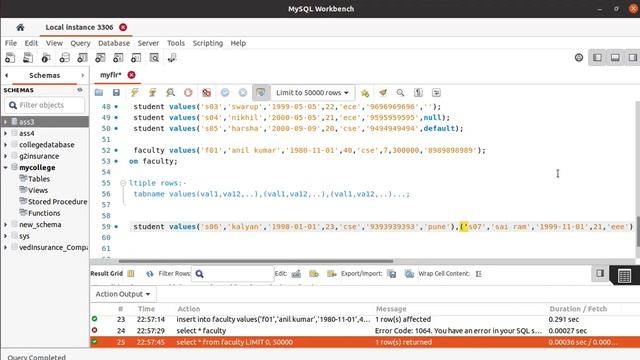The height and width of the screenshot is (360, 640).
Task: Toggle continue-on-error script execution
Action: 207,93
